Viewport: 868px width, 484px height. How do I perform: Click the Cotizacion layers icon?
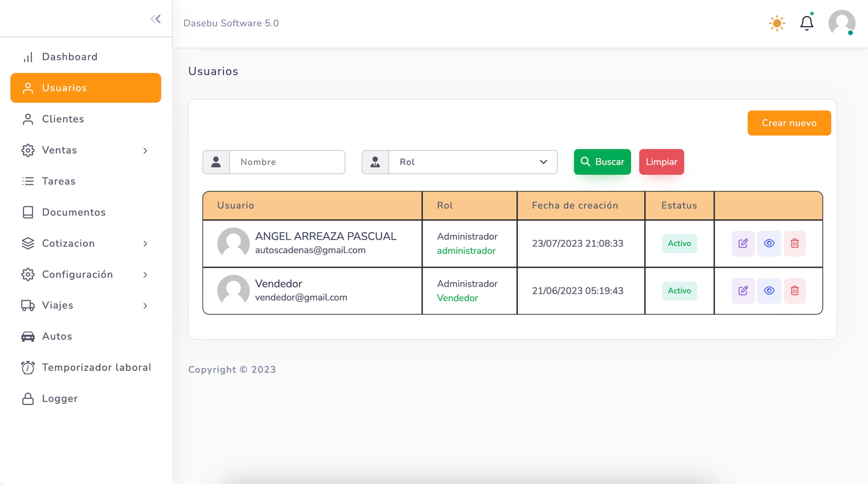[x=28, y=243]
